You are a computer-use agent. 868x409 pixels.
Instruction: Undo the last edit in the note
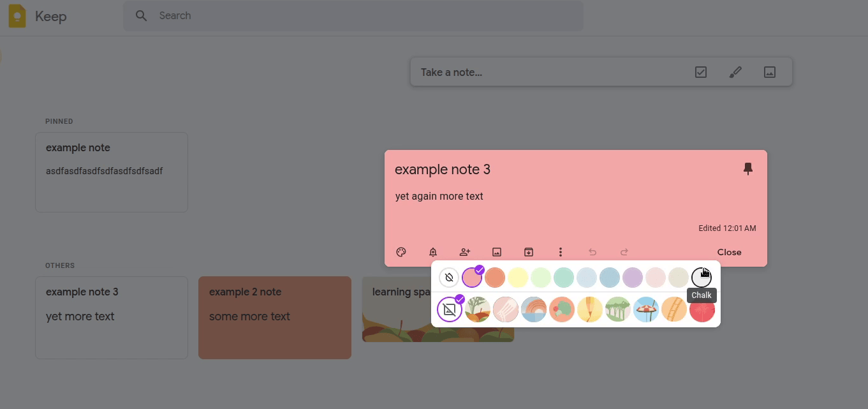tap(592, 252)
